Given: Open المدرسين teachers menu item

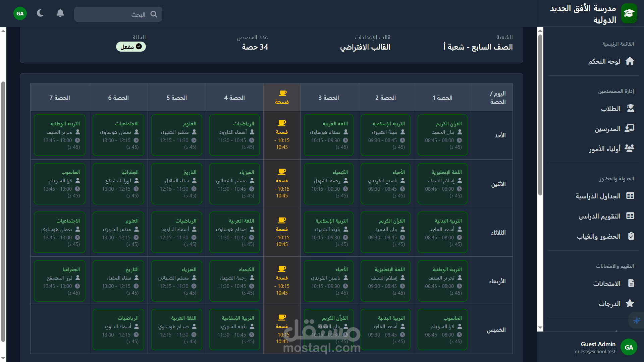Looking at the screenshot, I should click(x=607, y=129).
